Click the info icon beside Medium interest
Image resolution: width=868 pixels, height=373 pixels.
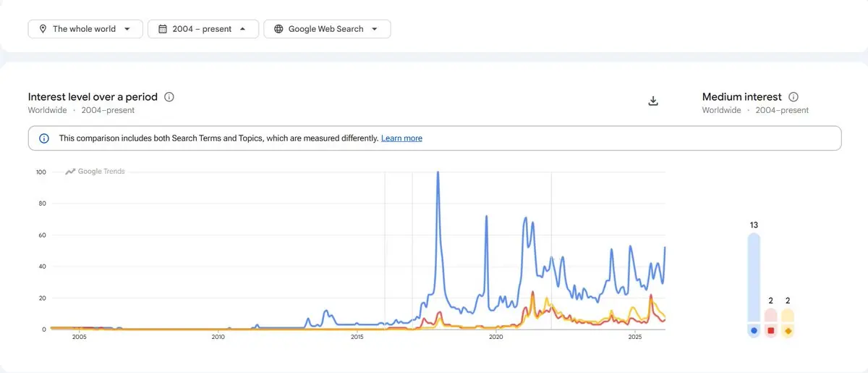click(x=793, y=97)
